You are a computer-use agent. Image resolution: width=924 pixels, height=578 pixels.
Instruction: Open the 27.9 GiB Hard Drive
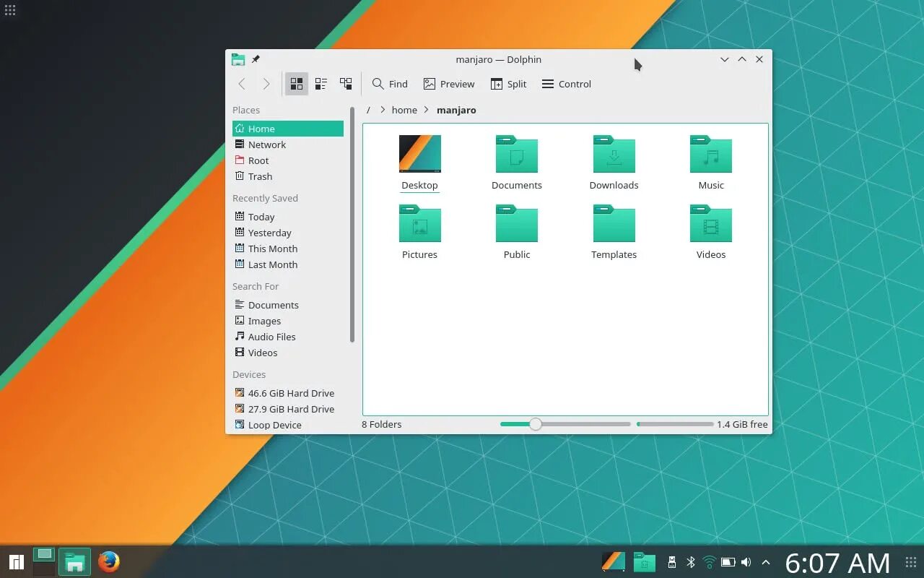pos(288,409)
